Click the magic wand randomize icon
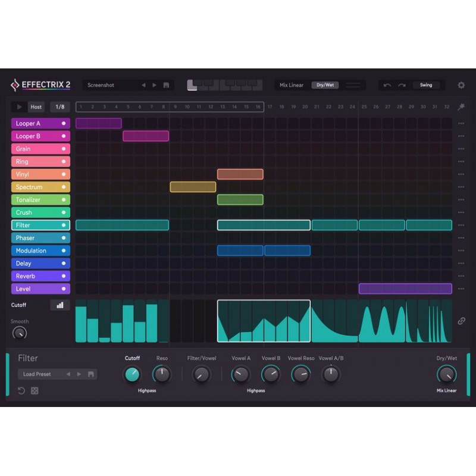Screen dimensions: 476x476 coord(461,107)
